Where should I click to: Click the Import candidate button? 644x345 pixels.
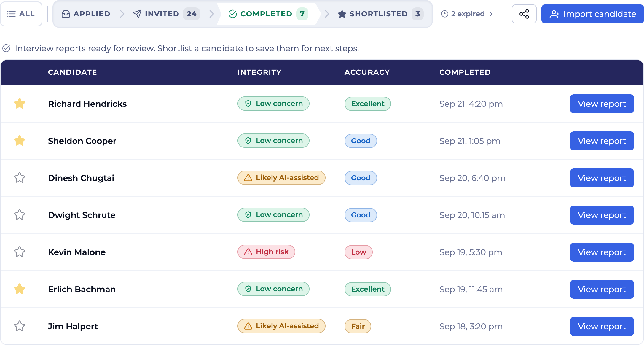592,14
